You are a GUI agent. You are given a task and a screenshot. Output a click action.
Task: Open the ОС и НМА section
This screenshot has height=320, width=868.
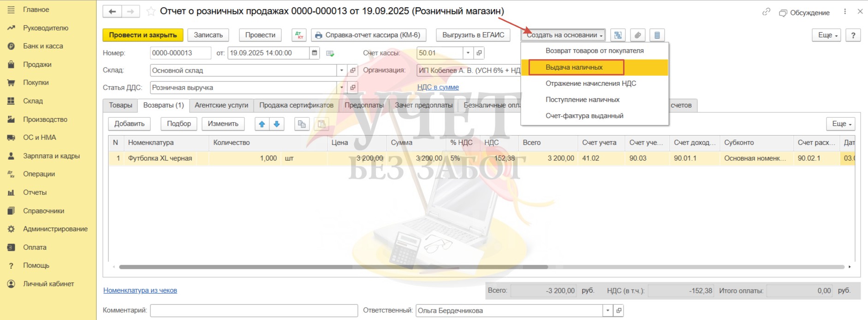pyautogui.click(x=39, y=137)
